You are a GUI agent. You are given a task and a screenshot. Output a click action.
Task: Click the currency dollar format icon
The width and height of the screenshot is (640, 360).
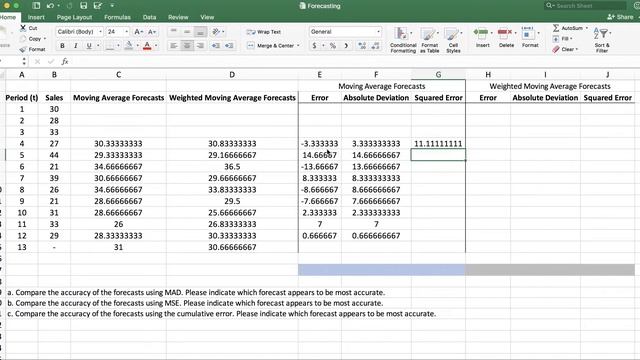coord(314,46)
